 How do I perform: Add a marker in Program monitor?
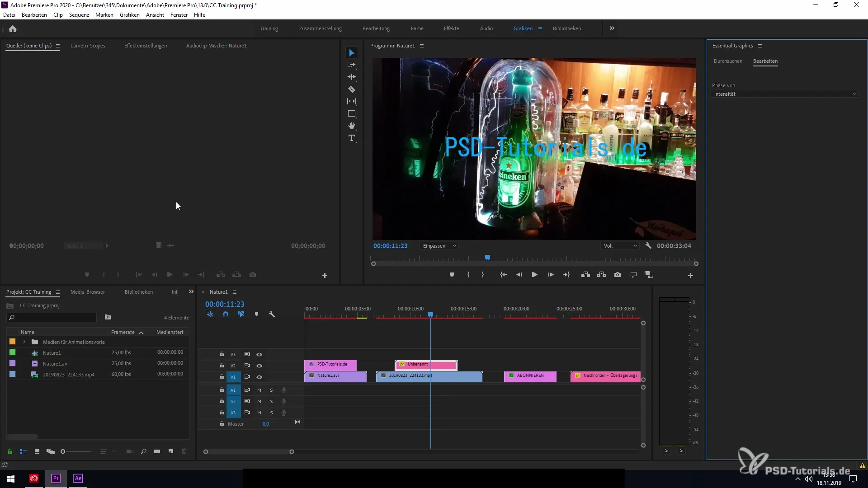pyautogui.click(x=452, y=275)
